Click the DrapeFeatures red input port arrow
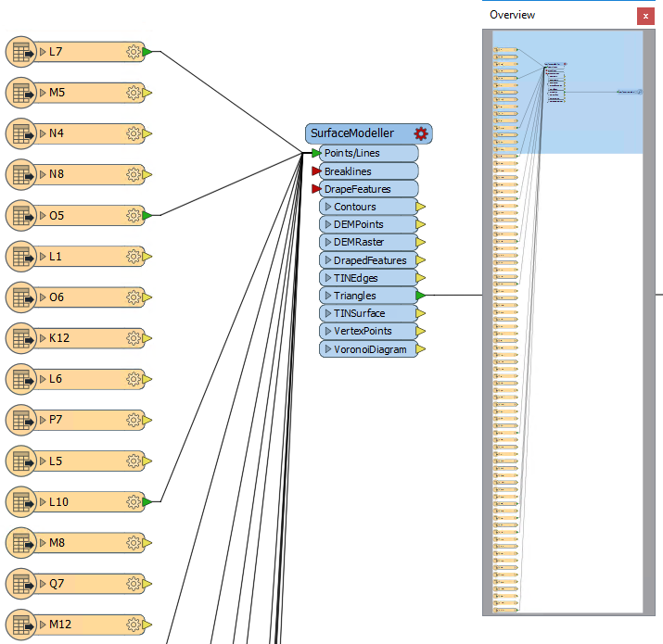The width and height of the screenshot is (663, 644). point(316,189)
